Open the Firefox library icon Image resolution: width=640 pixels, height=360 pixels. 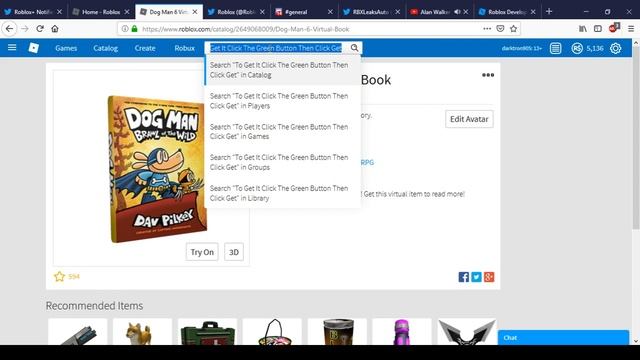(582, 29)
